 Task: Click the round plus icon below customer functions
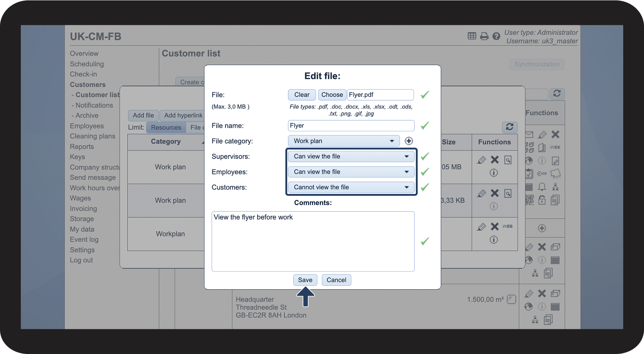click(542, 228)
